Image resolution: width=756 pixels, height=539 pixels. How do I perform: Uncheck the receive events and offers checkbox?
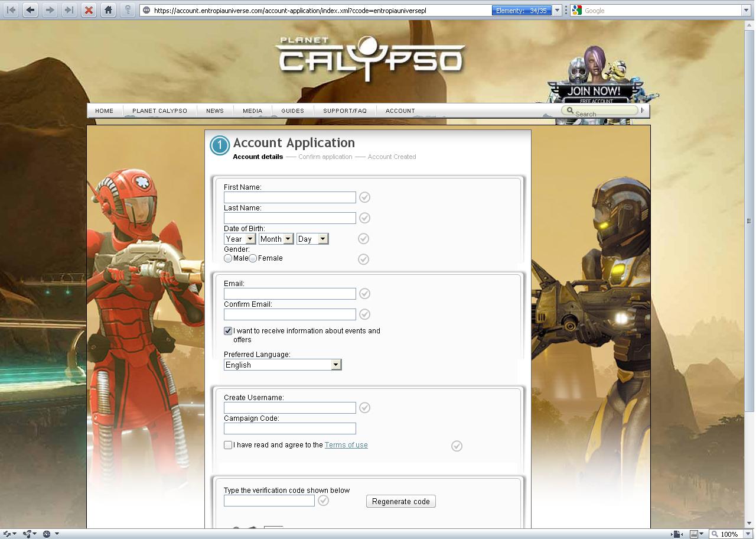tap(228, 331)
